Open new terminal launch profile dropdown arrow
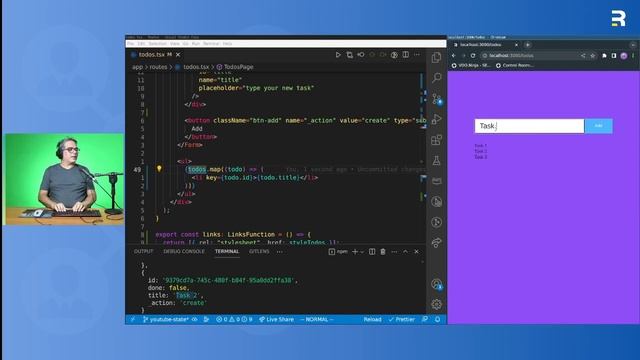Image resolution: width=640 pixels, height=360 pixels. pyautogui.click(x=362, y=252)
